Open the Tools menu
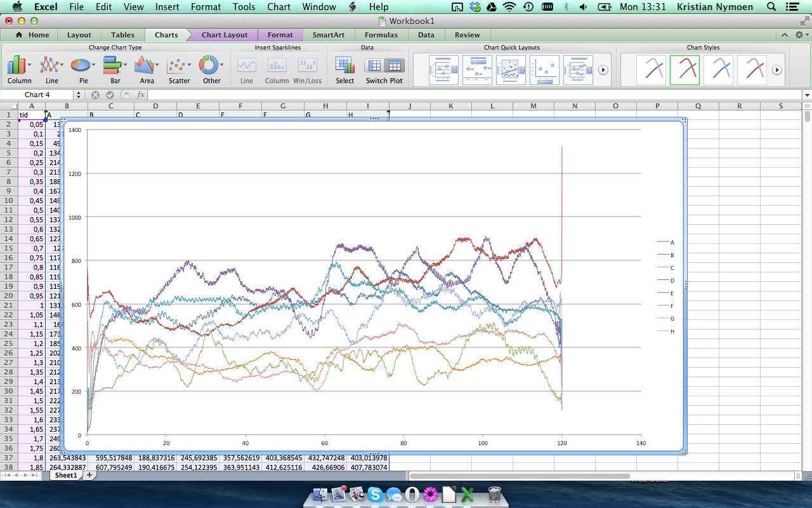This screenshot has width=812, height=508. point(244,7)
